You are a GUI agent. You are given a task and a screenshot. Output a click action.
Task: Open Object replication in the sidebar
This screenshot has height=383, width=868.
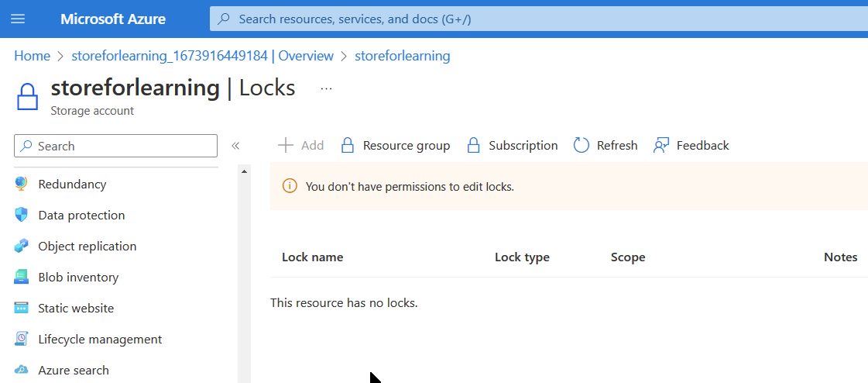pos(87,246)
